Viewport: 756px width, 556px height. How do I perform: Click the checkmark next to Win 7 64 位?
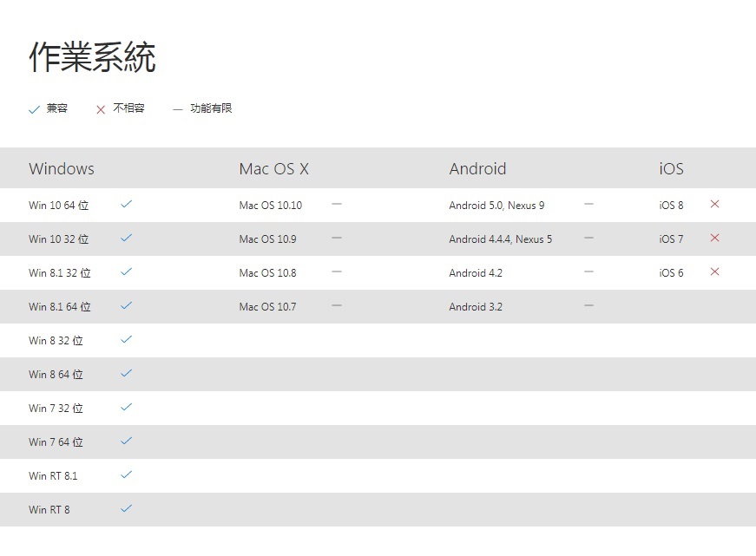pyautogui.click(x=127, y=441)
